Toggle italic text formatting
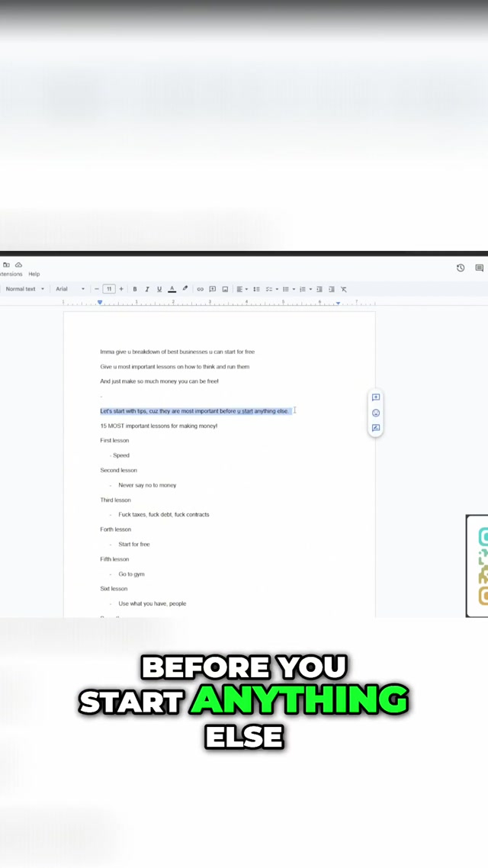The width and height of the screenshot is (488, 868). (x=147, y=289)
